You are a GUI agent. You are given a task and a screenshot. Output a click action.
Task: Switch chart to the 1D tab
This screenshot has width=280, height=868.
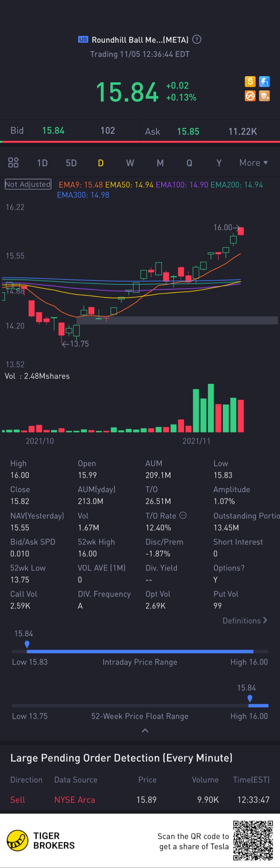(42, 163)
